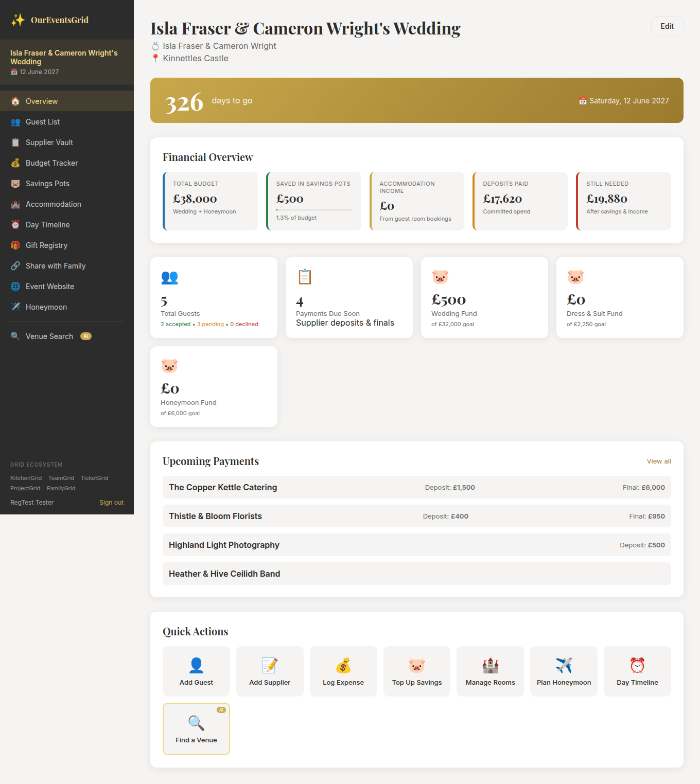Open Event Website from sidebar

click(x=67, y=287)
